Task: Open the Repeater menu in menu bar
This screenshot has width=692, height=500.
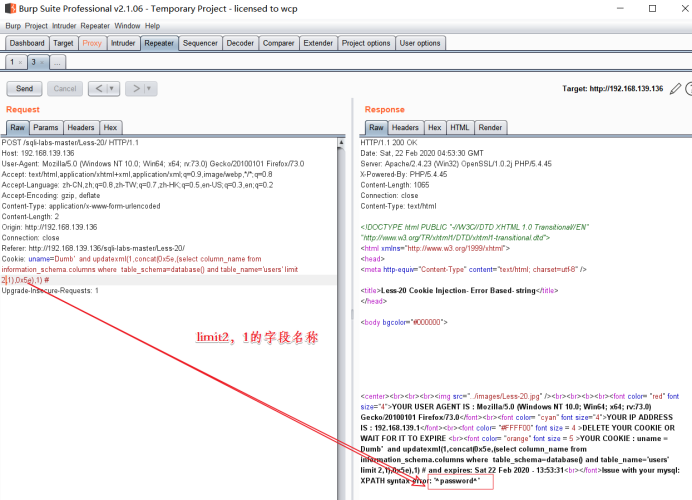Action: (95, 26)
